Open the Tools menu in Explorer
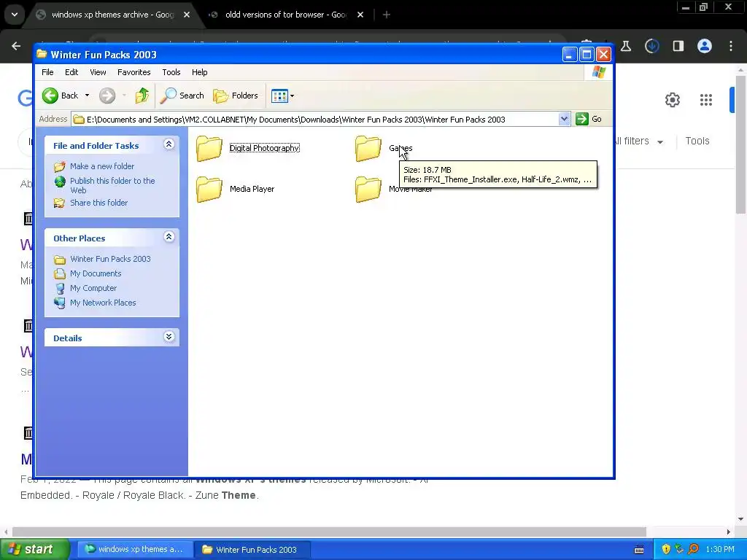747x560 pixels. pyautogui.click(x=171, y=72)
